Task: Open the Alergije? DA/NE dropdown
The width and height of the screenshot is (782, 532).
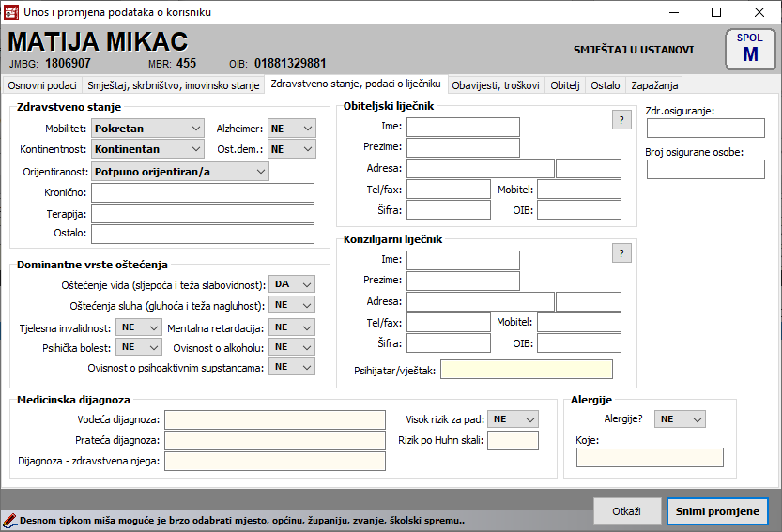Action: tap(679, 419)
